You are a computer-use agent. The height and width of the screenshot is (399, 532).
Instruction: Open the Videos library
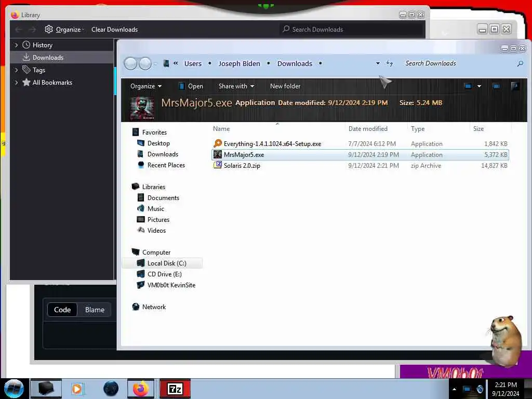pyautogui.click(x=156, y=230)
